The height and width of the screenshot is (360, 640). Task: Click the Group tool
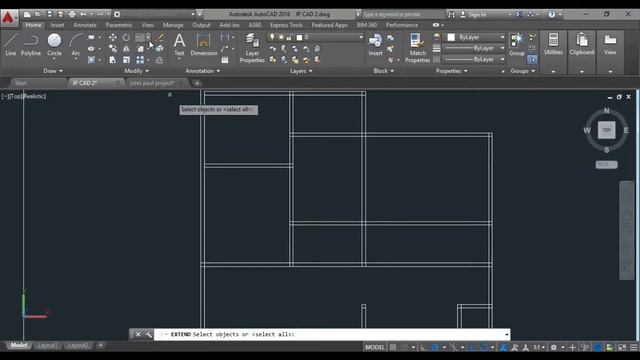pyautogui.click(x=517, y=45)
